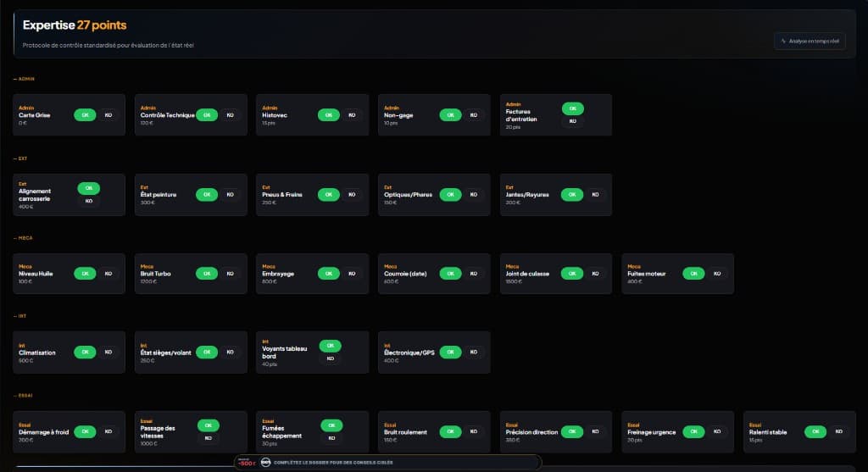Choose KO for Non-gage
Screen dimensions: 868x472
click(474, 115)
